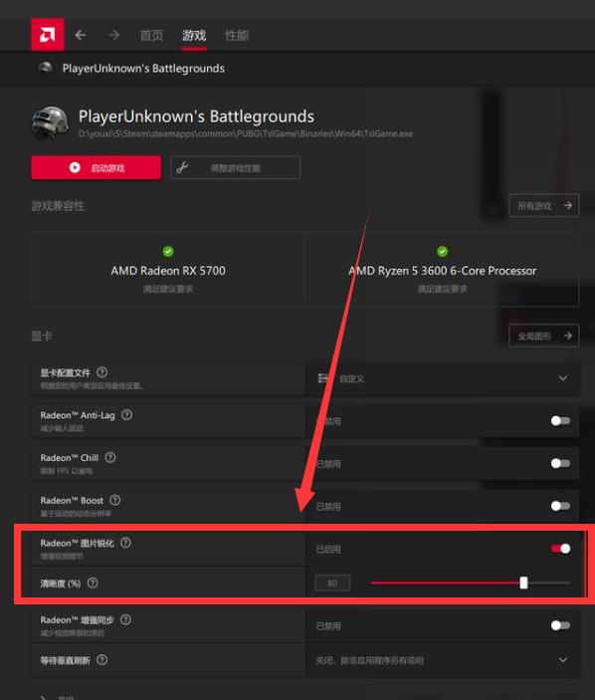
Task: Turn on Radeon Chill switch
Action: tap(560, 463)
